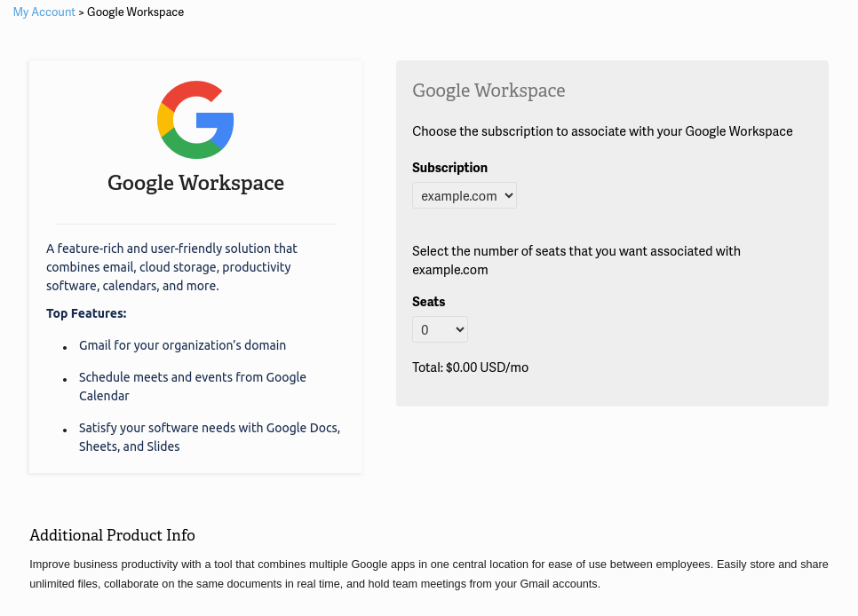This screenshot has width=858, height=616.
Task: Click the Google Calendar feature item
Action: pos(192,386)
